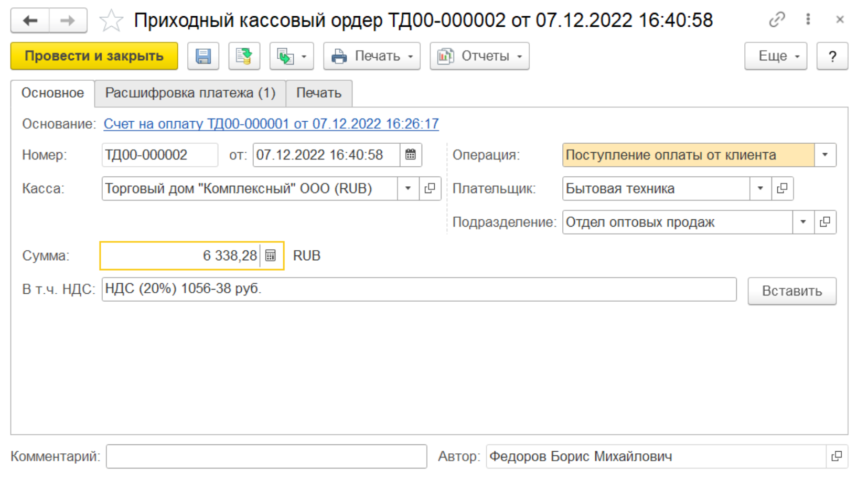
Task: Expand the Операция dropdown list
Action: click(825, 155)
